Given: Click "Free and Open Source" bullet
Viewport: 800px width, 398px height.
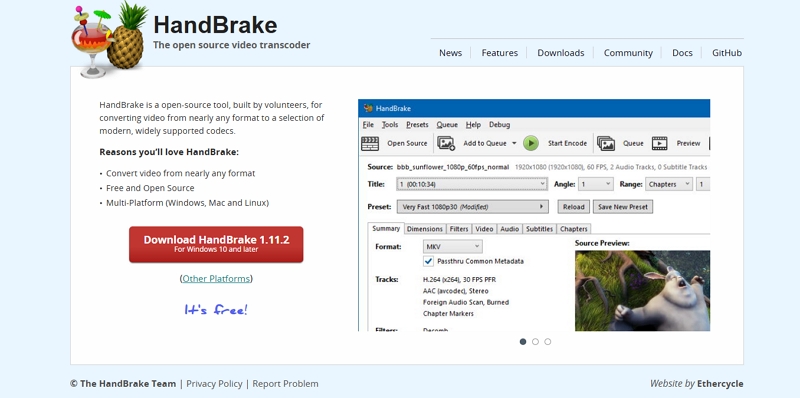Looking at the screenshot, I should (150, 188).
